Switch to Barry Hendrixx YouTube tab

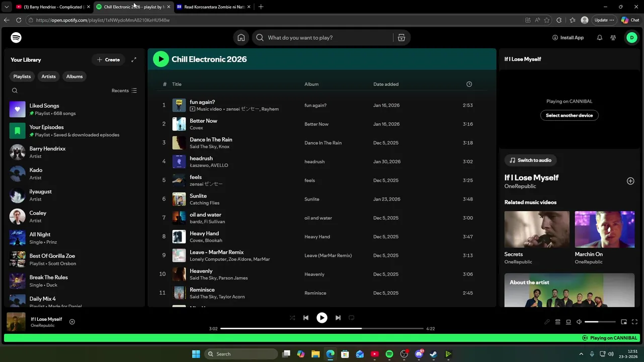click(x=53, y=7)
